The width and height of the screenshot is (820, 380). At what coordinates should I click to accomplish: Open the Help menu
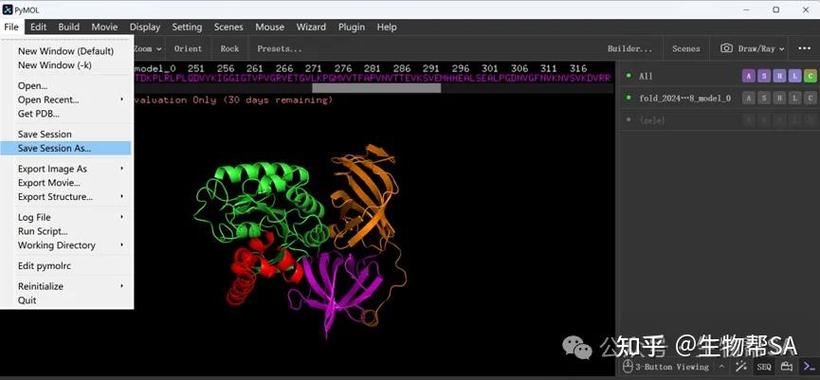386,27
